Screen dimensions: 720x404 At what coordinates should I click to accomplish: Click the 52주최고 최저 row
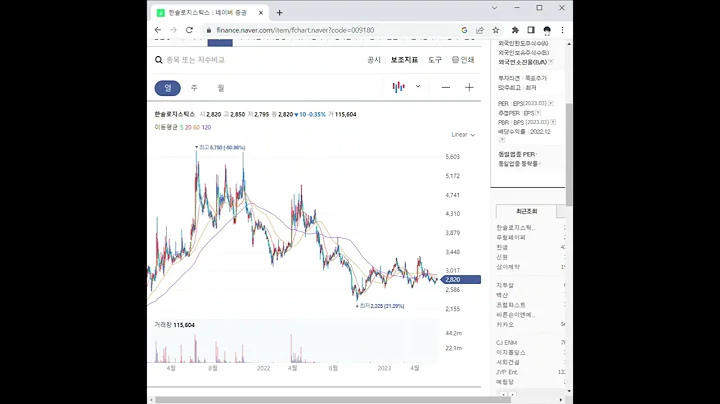tap(517, 87)
